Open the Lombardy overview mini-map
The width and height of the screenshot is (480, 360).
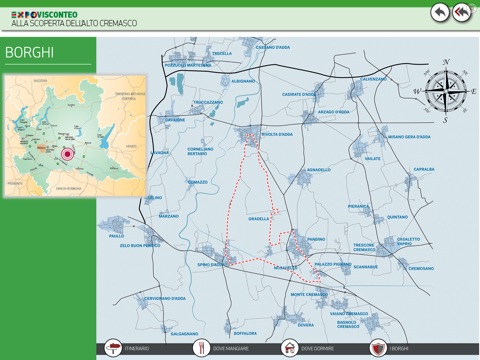click(x=76, y=136)
